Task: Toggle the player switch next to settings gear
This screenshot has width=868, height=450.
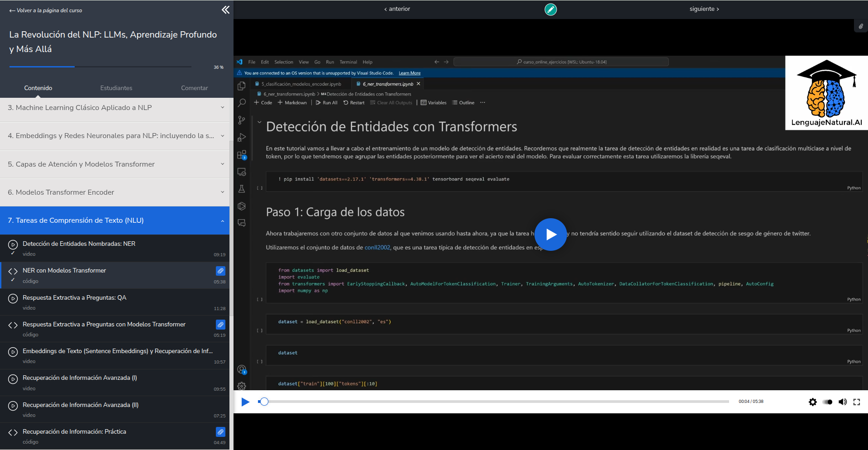Action: 827,402
